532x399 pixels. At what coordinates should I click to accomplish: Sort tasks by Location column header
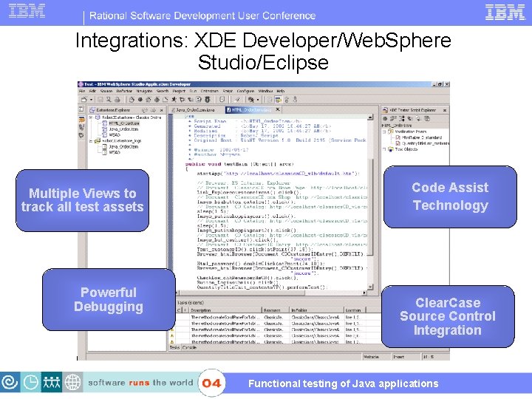coord(355,310)
